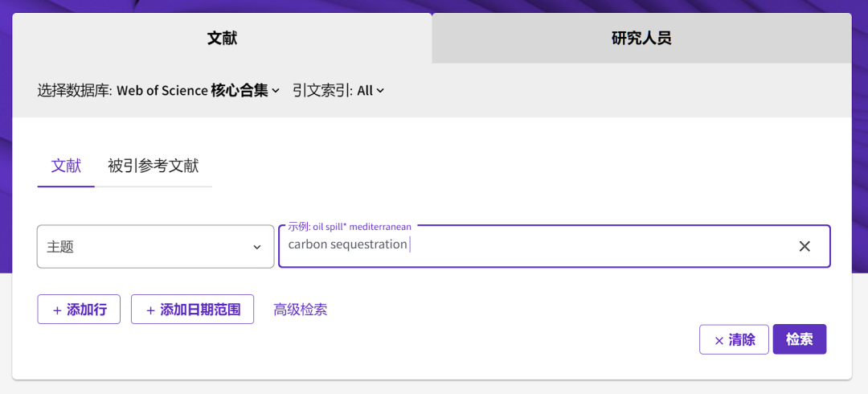Click the plus icon beside 添加日期范围
This screenshot has width=868, height=394.
[150, 310]
